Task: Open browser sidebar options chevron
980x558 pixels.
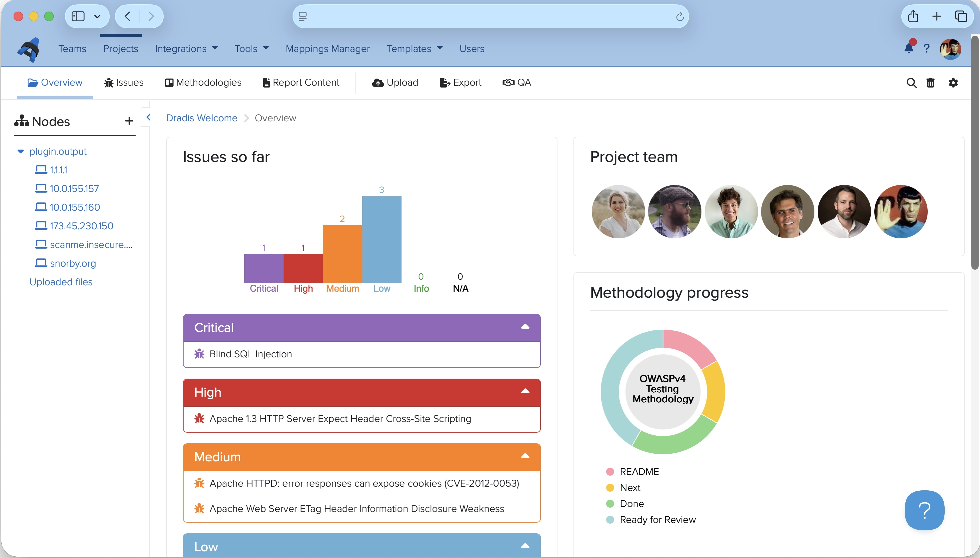Action: tap(97, 16)
